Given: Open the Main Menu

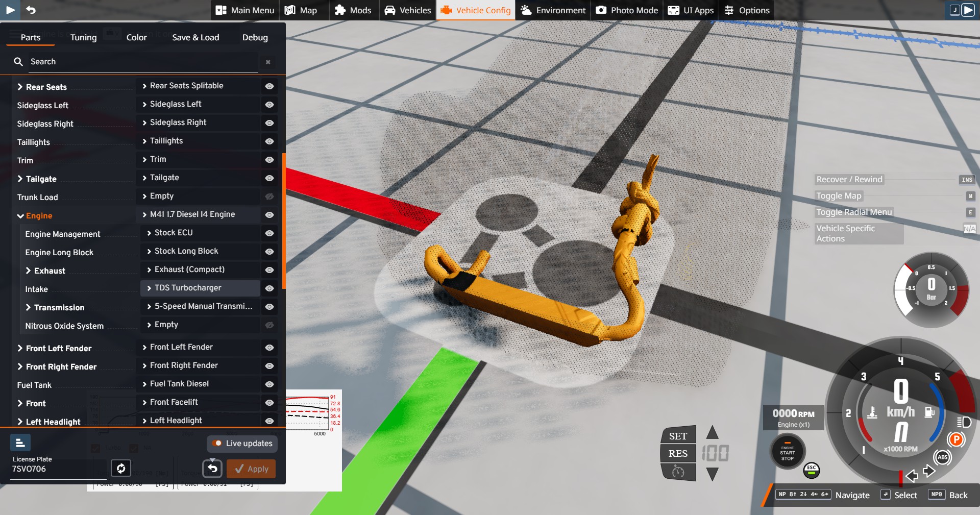Looking at the screenshot, I should 244,10.
